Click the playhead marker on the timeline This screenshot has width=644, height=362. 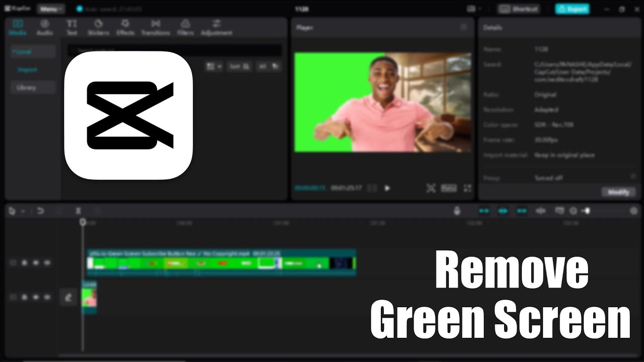[x=83, y=222]
